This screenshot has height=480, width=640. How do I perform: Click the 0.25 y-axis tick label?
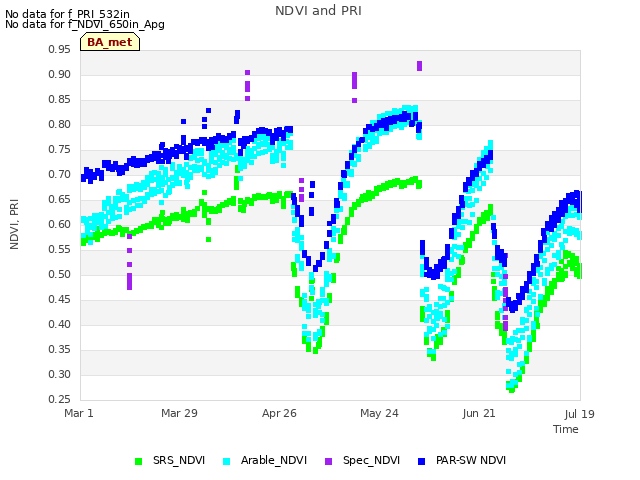pos(60,400)
